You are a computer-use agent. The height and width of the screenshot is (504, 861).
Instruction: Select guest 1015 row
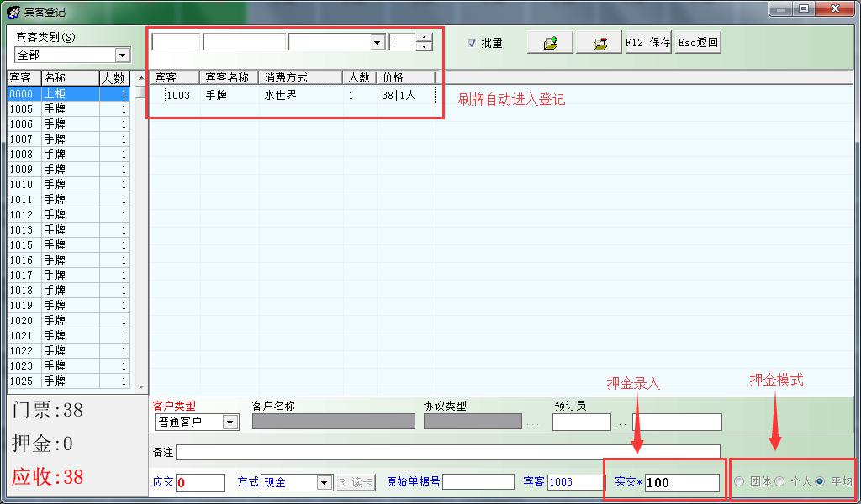click(69, 244)
